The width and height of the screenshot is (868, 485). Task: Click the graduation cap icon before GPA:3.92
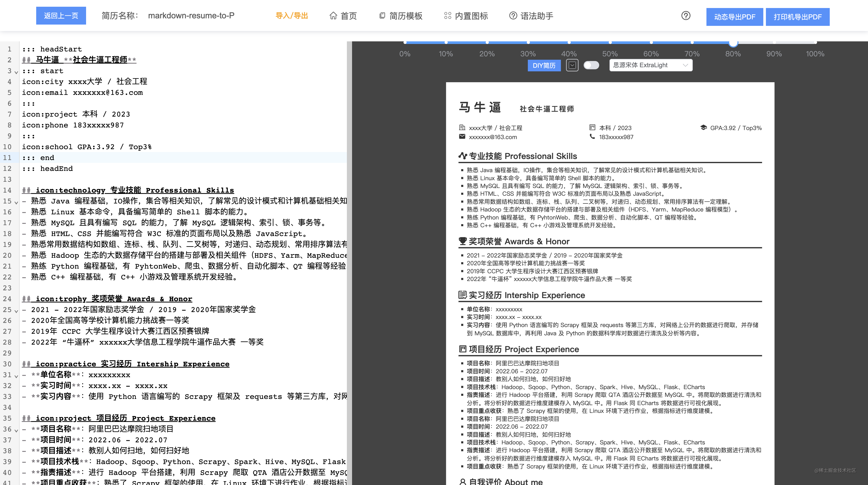click(x=703, y=127)
